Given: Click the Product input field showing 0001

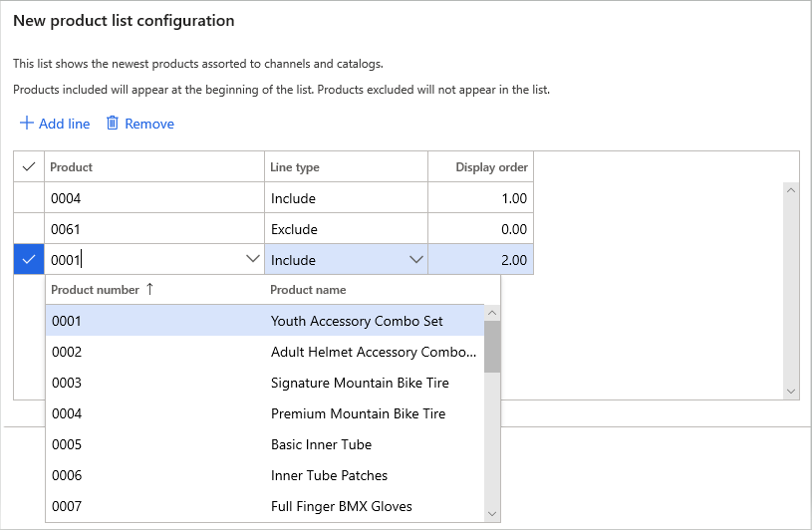Looking at the screenshot, I should [144, 260].
